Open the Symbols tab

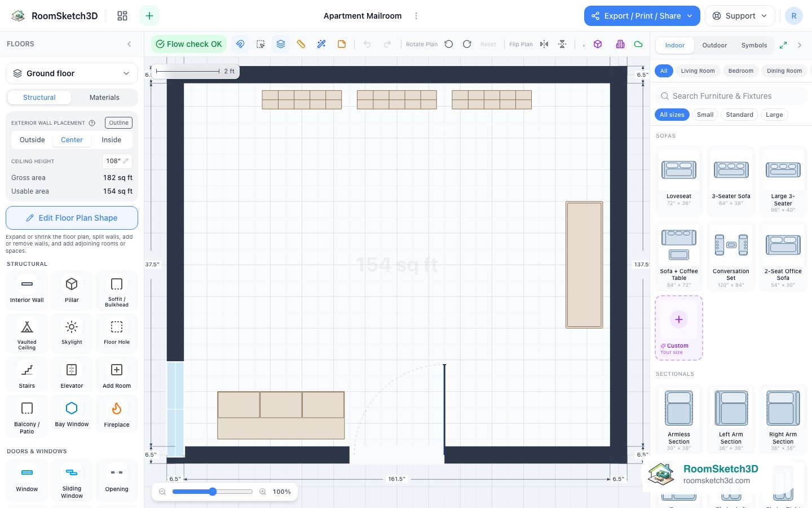[x=754, y=45]
